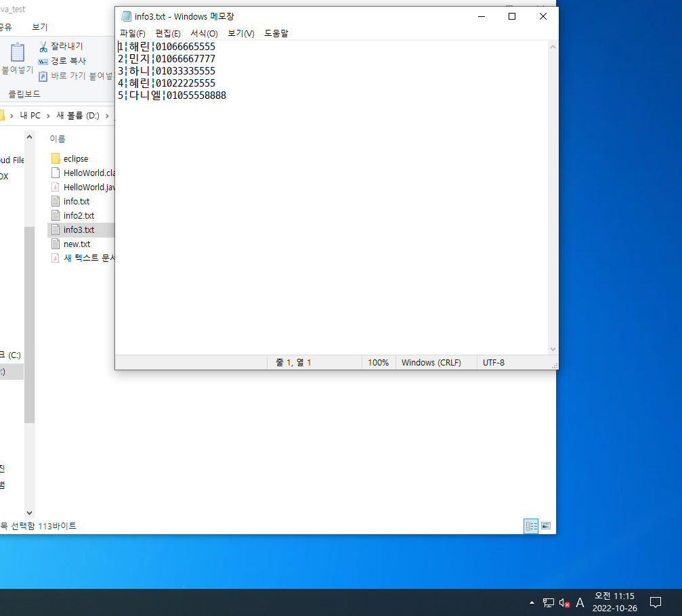Select the eclipse folder icon
This screenshot has width=682, height=616.
coord(56,158)
